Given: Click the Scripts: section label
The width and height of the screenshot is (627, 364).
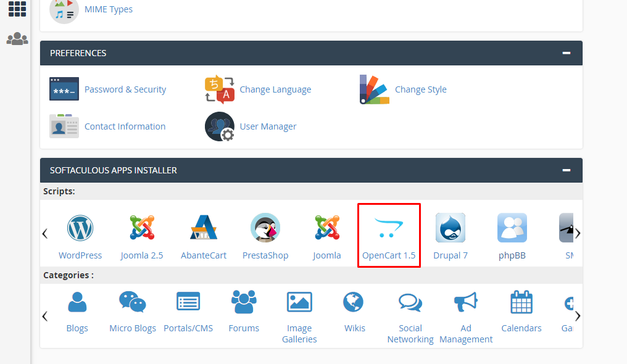Looking at the screenshot, I should tap(59, 191).
